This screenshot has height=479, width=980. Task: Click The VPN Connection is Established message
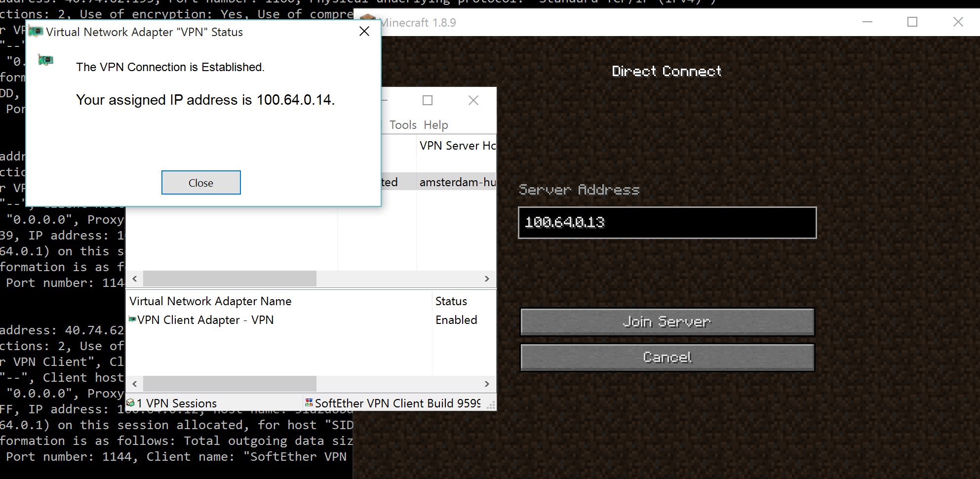pos(170,67)
